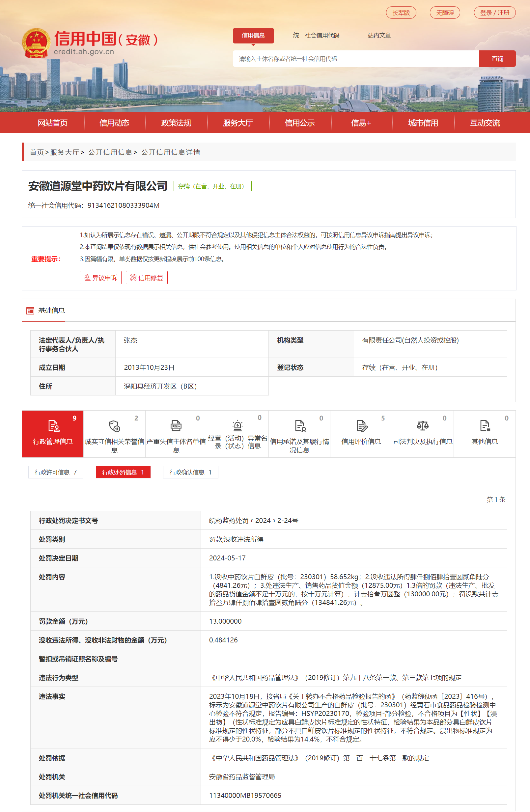This screenshot has height=812, width=530.
Task: Click penalty type 罚款;没收违法所得
Action: click(x=236, y=539)
